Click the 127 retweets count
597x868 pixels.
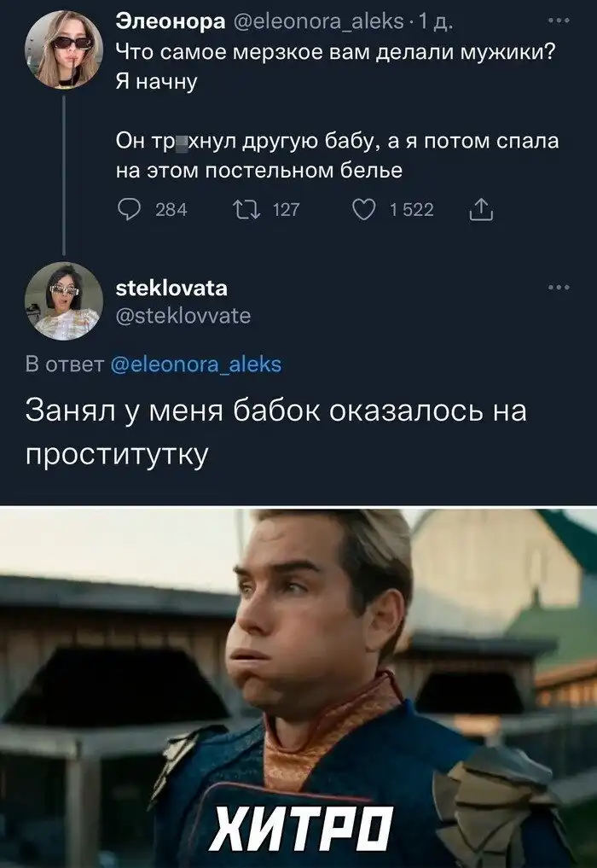coord(286,210)
